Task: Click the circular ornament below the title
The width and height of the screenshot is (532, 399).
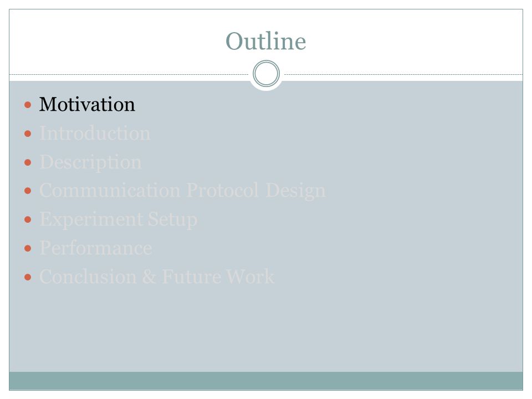Action: point(267,74)
